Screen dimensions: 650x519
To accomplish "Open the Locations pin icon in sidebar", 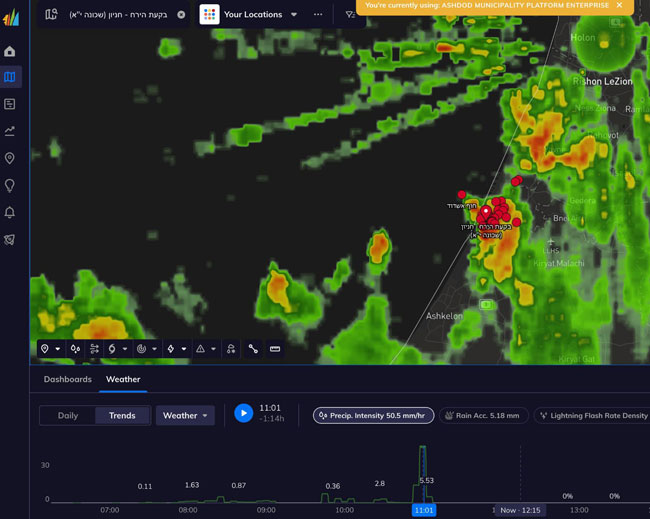I will pyautogui.click(x=10, y=159).
